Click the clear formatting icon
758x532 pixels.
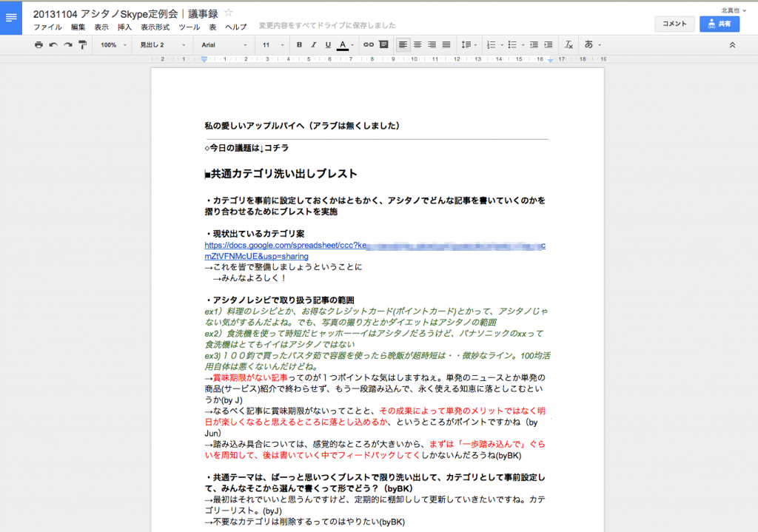pos(568,45)
